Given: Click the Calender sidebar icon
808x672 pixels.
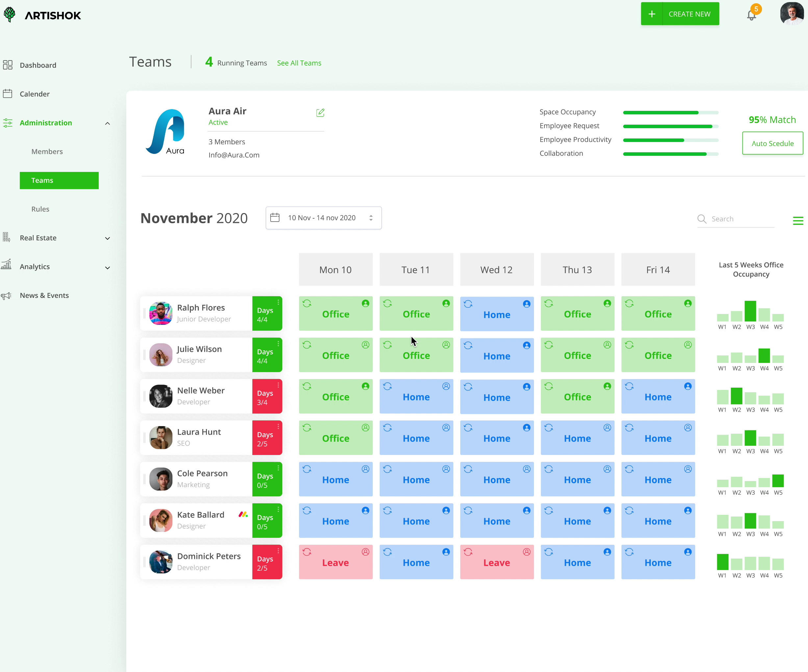Looking at the screenshot, I should click(8, 94).
